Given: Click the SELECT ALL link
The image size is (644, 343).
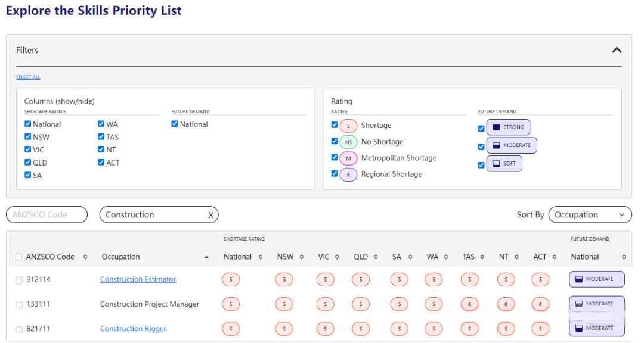Looking at the screenshot, I should (x=28, y=77).
